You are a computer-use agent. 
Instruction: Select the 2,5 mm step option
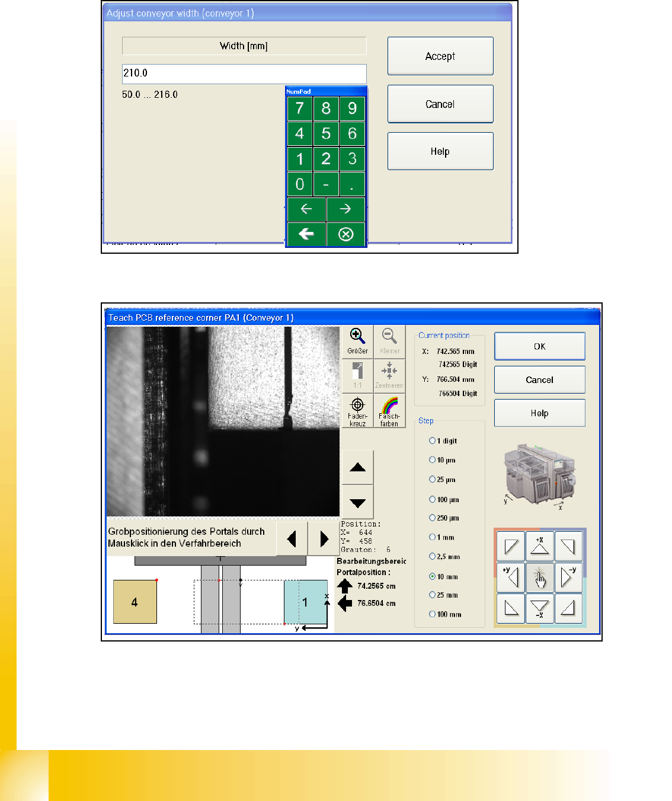click(x=444, y=557)
